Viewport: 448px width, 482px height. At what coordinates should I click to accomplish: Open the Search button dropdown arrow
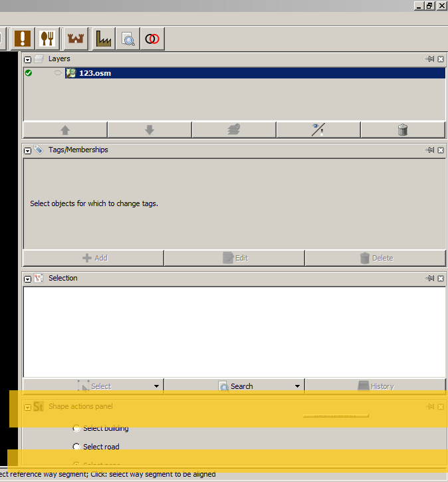297,386
